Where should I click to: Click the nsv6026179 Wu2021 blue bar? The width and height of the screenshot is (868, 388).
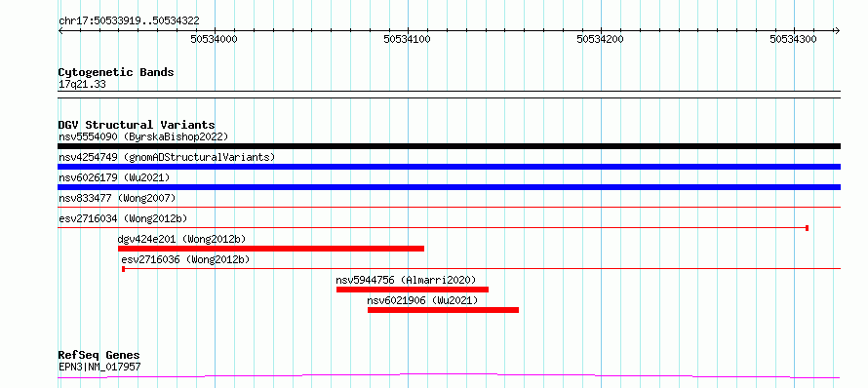449,187
